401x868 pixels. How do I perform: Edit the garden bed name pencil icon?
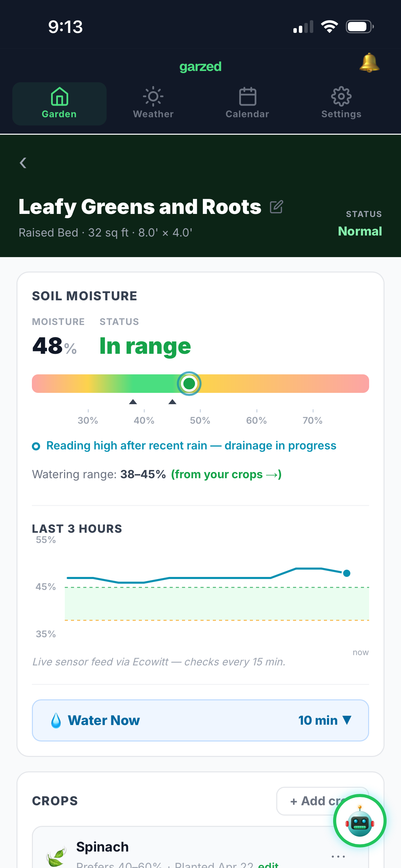click(x=276, y=207)
